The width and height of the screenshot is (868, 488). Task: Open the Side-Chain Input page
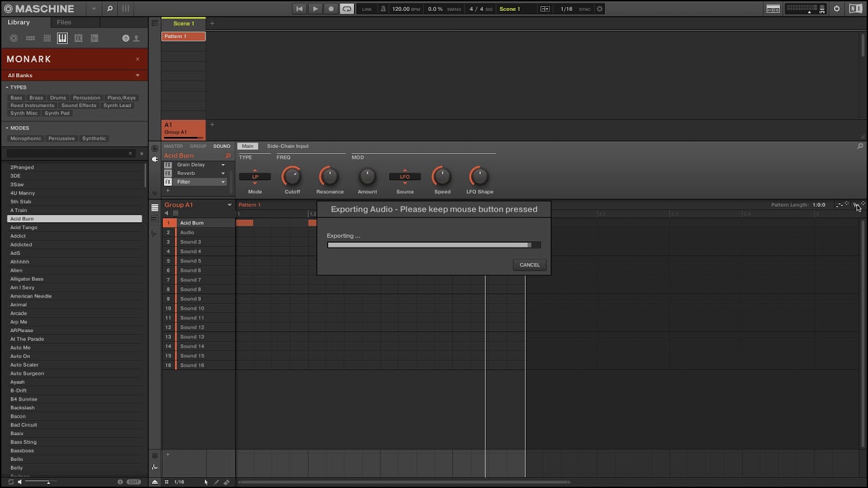[x=288, y=146]
